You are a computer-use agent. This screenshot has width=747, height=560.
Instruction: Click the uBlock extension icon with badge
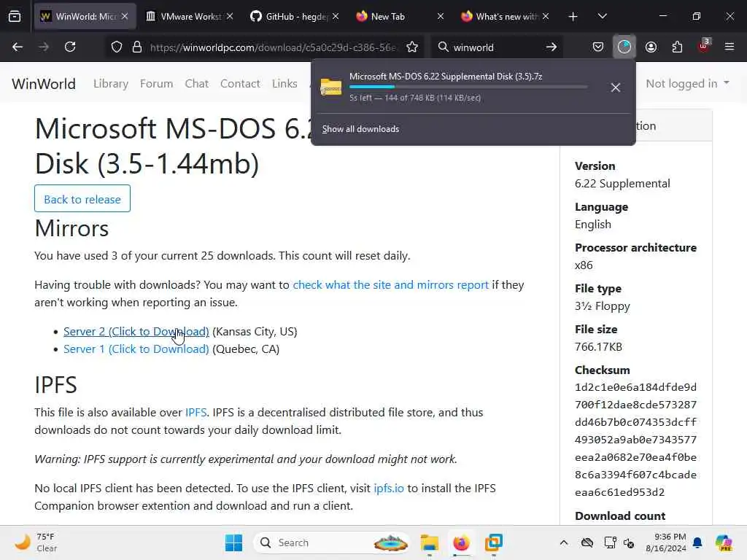[x=704, y=46]
